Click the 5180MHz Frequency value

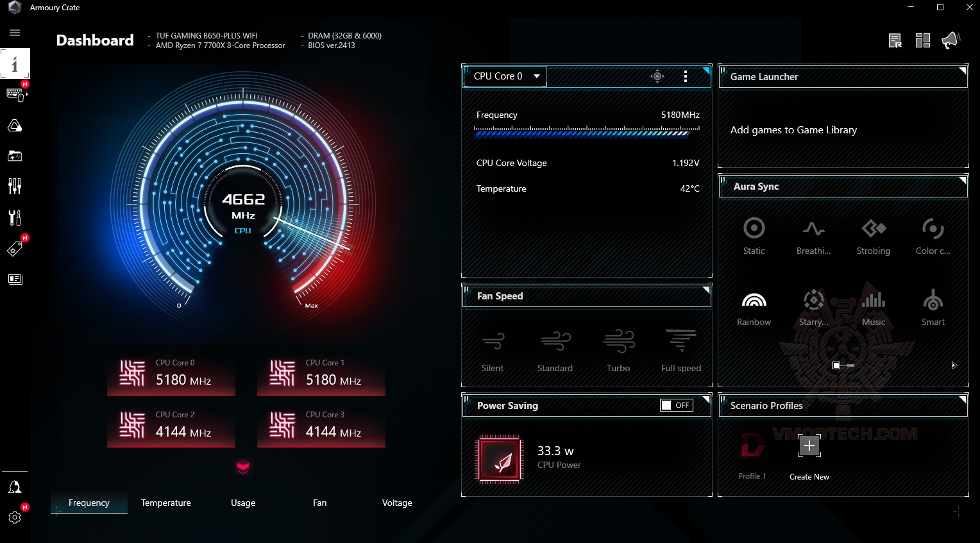point(680,115)
